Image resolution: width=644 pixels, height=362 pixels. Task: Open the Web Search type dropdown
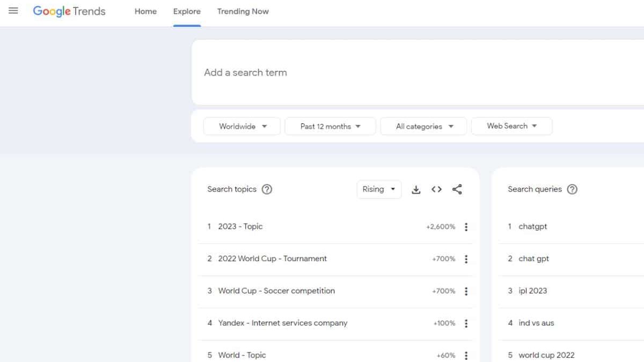511,126
